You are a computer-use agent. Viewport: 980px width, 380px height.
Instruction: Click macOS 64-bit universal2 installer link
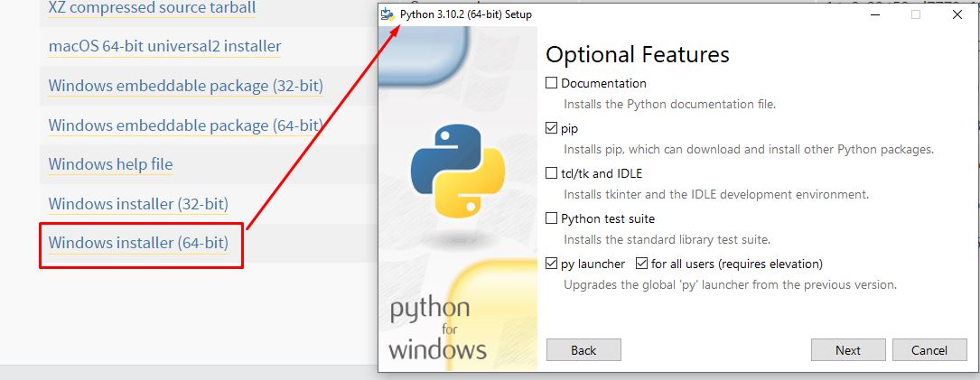(x=164, y=46)
